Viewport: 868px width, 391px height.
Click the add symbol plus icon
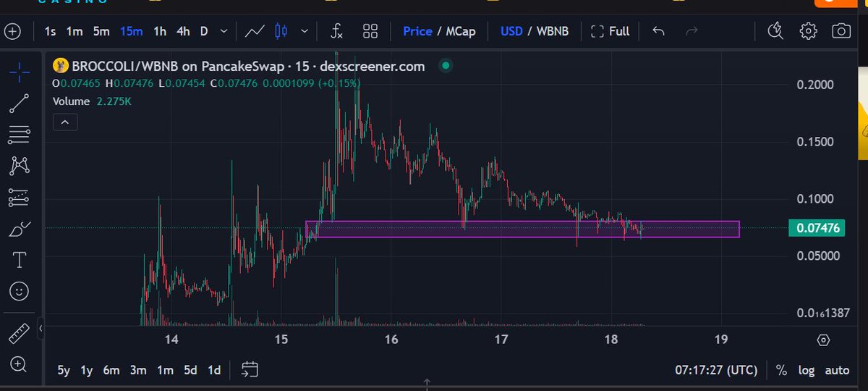click(13, 32)
